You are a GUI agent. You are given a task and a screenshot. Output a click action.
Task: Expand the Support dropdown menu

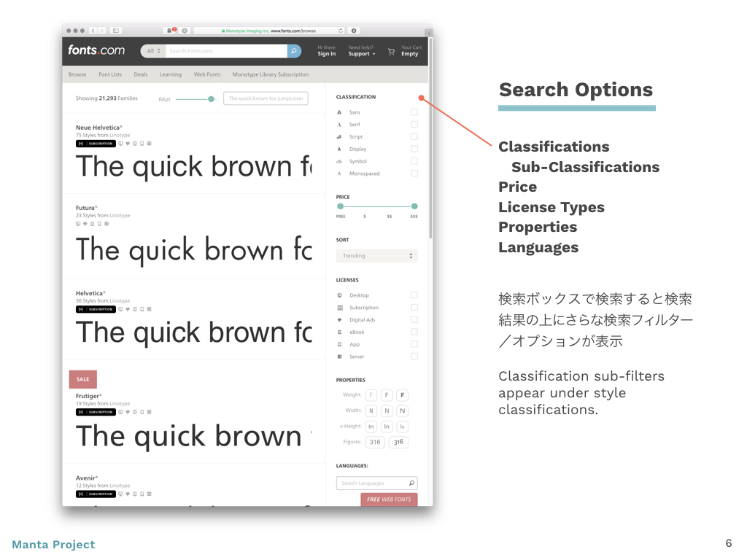pos(362,54)
